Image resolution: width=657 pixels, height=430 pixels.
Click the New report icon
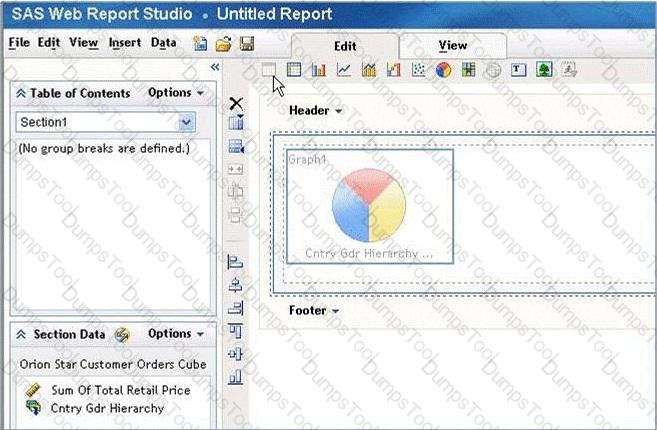coord(200,43)
